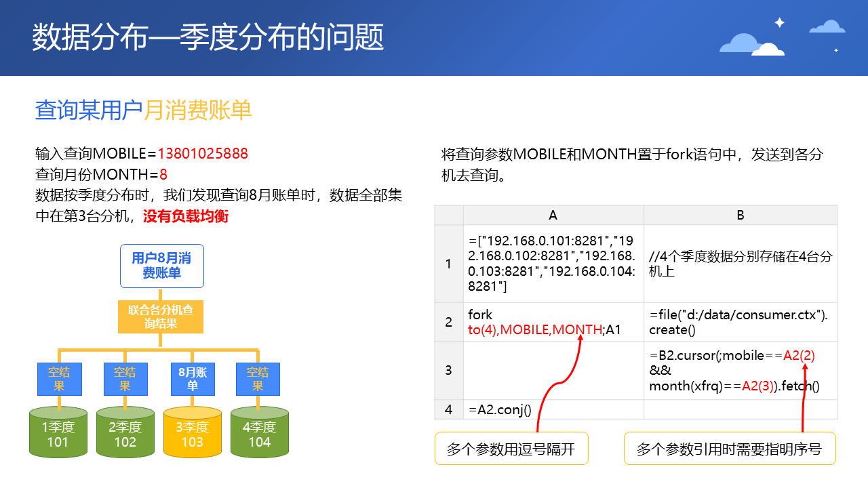Click the slide title 数据分布—季度分布的问题
Image resolution: width=868 pixels, height=488 pixels.
pyautogui.click(x=208, y=37)
